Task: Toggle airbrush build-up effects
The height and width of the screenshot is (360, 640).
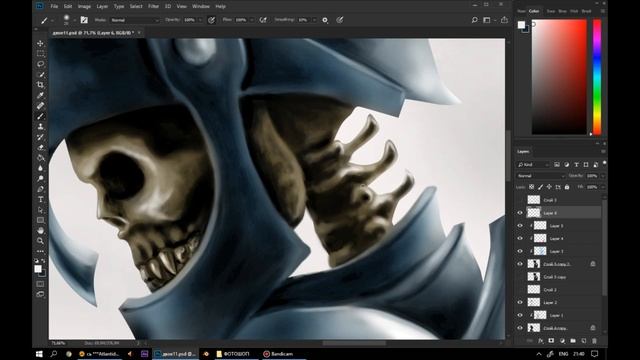Action: pyautogui.click(x=263, y=20)
